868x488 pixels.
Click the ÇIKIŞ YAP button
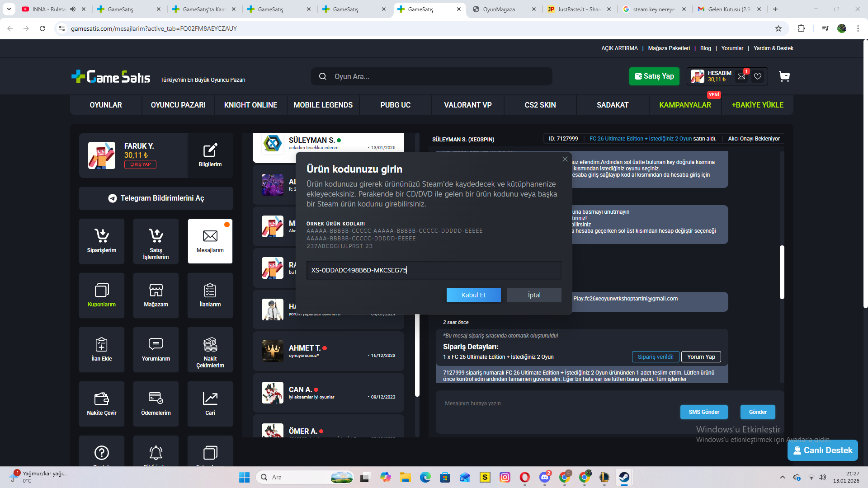pos(141,164)
